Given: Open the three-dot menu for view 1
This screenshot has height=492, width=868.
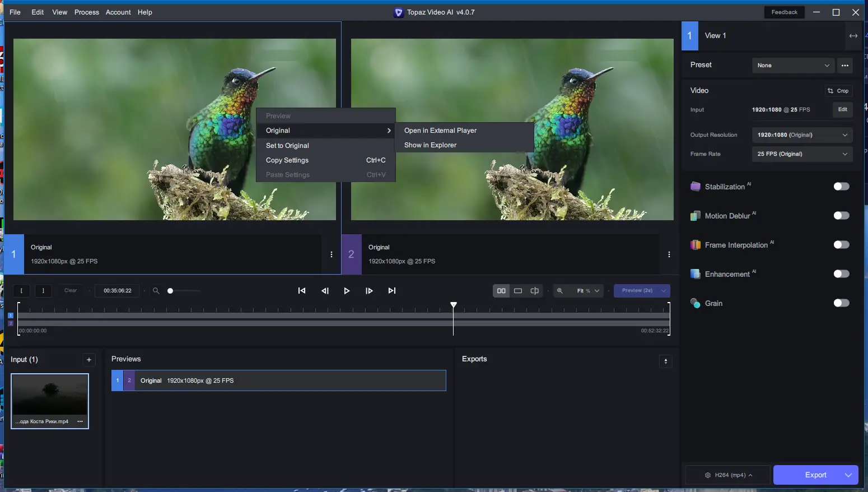Looking at the screenshot, I should click(x=332, y=254).
